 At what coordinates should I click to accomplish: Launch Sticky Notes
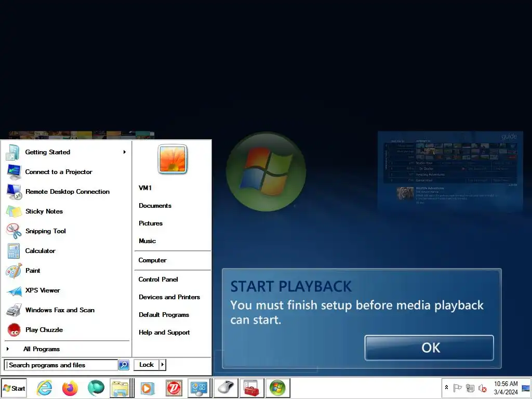coord(66,211)
